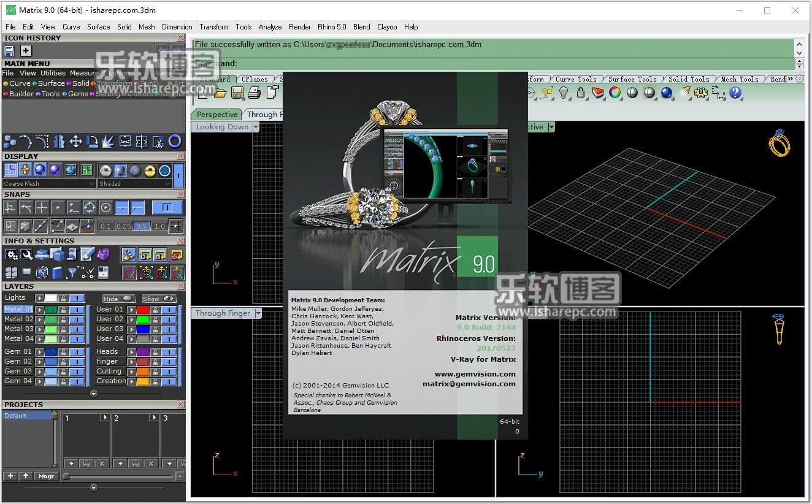
Task: Select the 0.25 snap increment button
Action: point(124,226)
